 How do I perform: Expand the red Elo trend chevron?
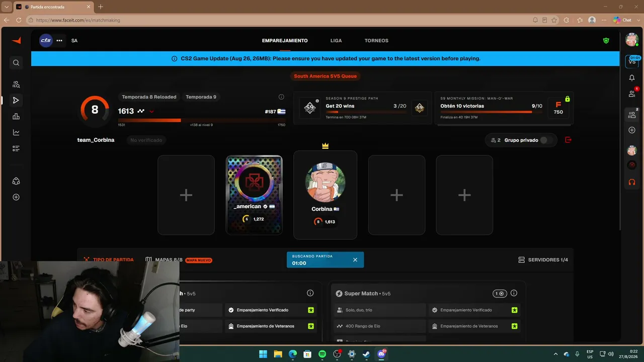click(151, 112)
